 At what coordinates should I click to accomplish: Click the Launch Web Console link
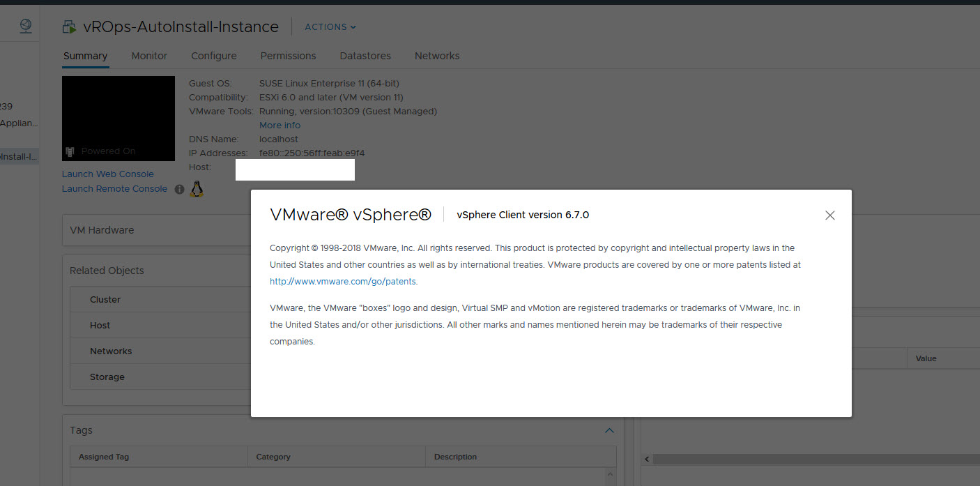click(108, 174)
